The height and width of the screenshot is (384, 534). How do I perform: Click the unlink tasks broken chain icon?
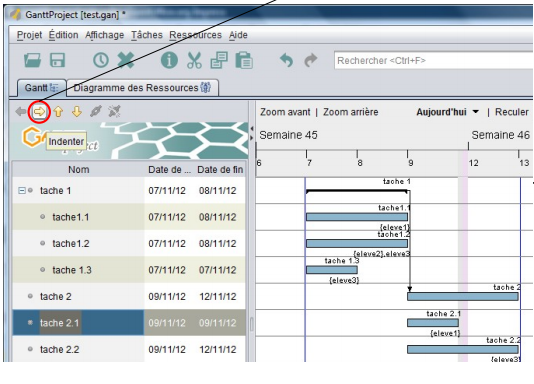tap(114, 111)
